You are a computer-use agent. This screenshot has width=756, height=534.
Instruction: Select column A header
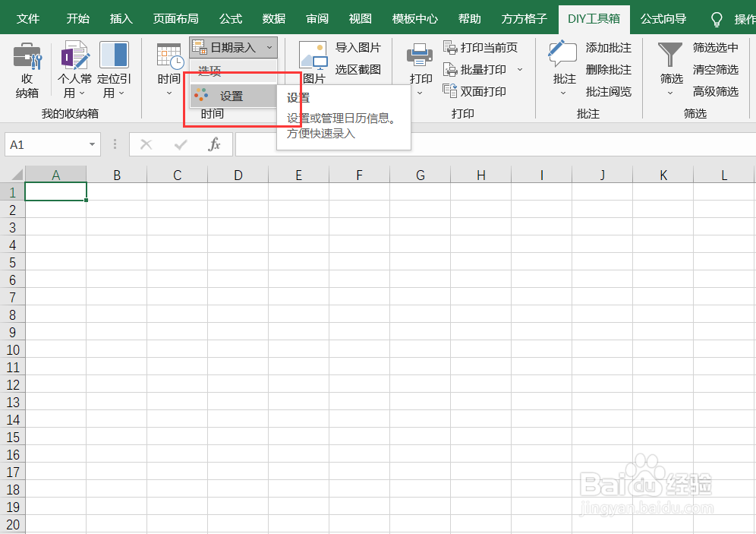coord(56,175)
